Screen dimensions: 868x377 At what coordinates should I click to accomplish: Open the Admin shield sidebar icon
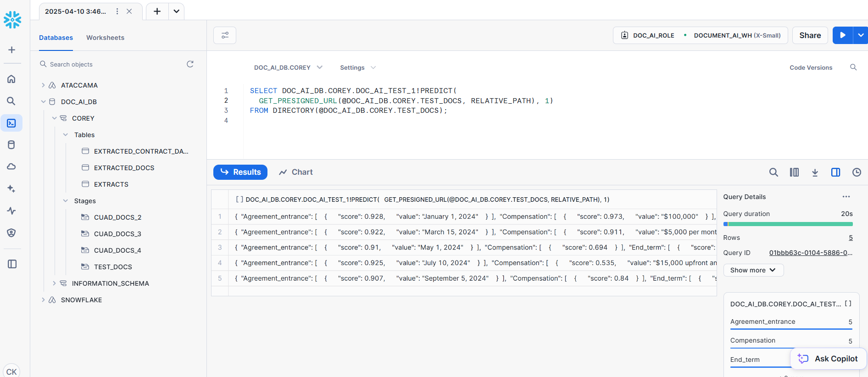tap(11, 233)
